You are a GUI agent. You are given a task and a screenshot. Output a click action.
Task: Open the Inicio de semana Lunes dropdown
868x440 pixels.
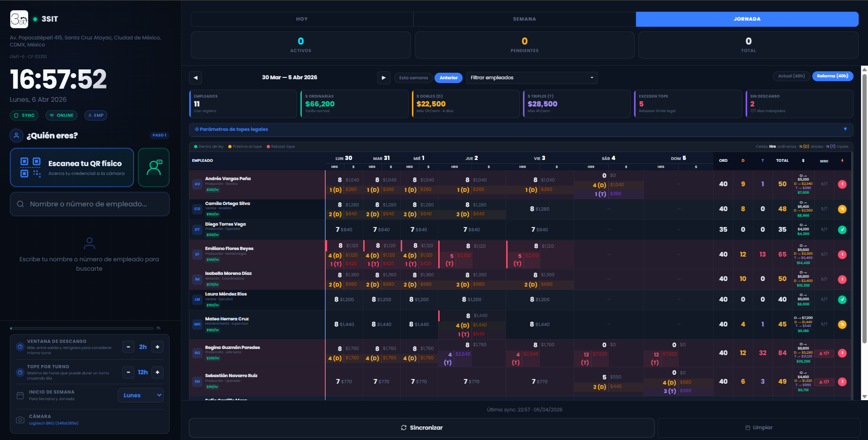coord(141,395)
